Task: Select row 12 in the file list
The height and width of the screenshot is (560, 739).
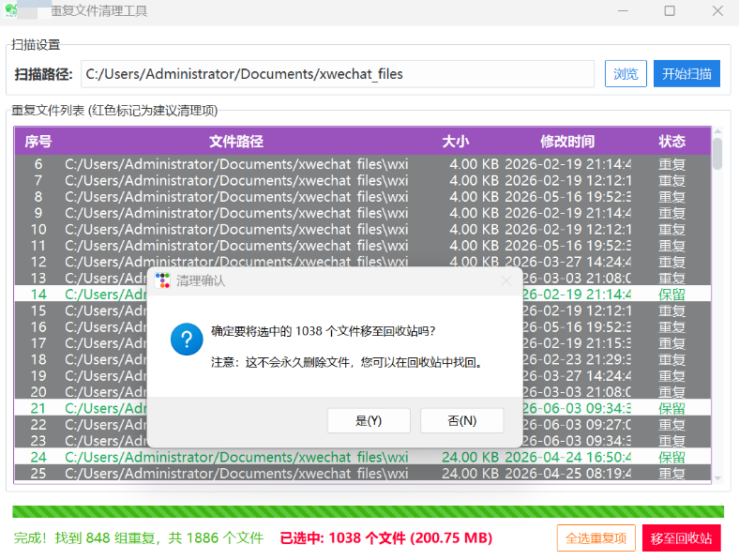Action: pyautogui.click(x=362, y=262)
